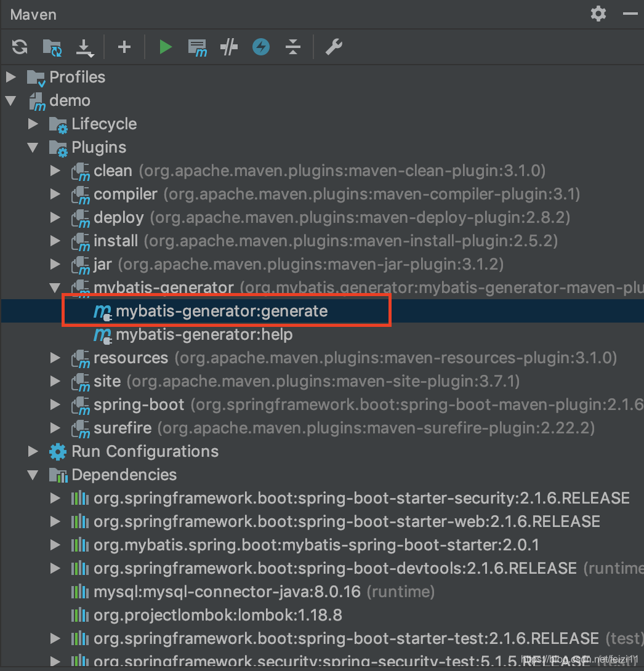
Task: Hide the Maven tool window
Action: point(630,14)
